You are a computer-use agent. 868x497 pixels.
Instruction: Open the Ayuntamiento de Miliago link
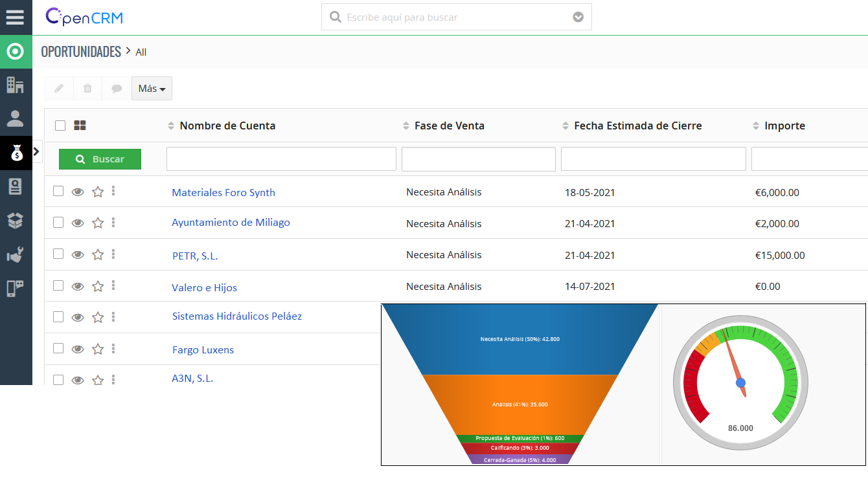pyautogui.click(x=231, y=222)
